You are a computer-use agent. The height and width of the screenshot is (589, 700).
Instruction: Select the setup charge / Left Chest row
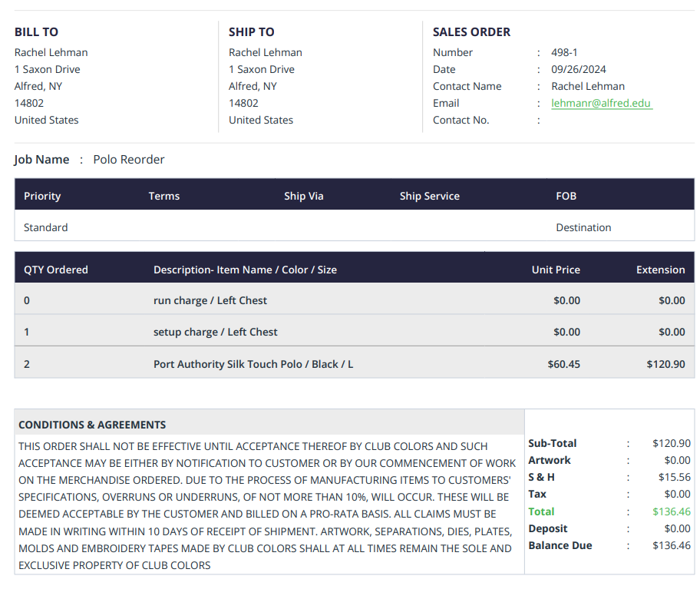[216, 332]
